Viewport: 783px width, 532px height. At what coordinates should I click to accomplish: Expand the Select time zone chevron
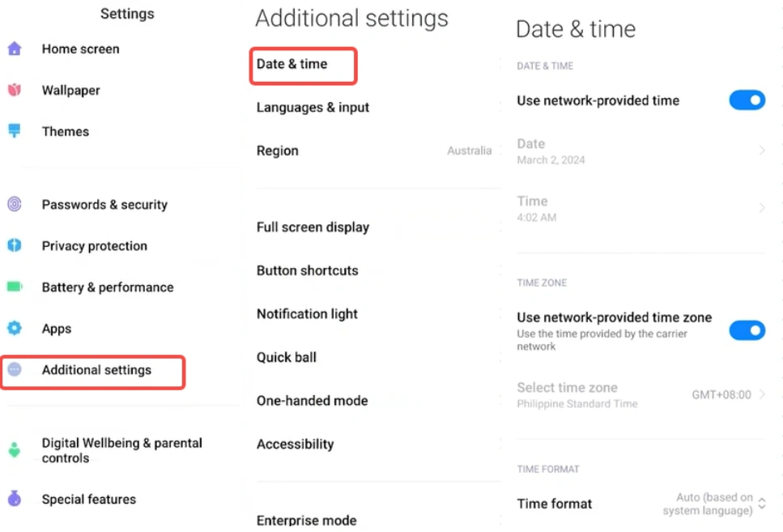[x=762, y=395]
